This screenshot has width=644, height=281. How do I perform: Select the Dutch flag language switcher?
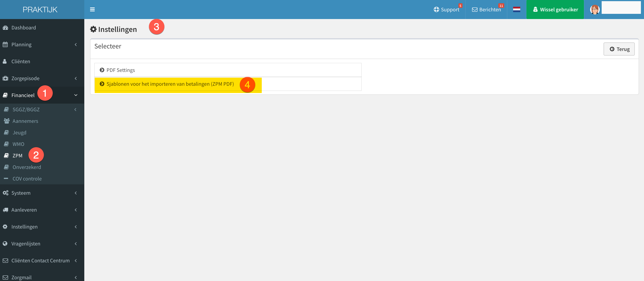(517, 9)
